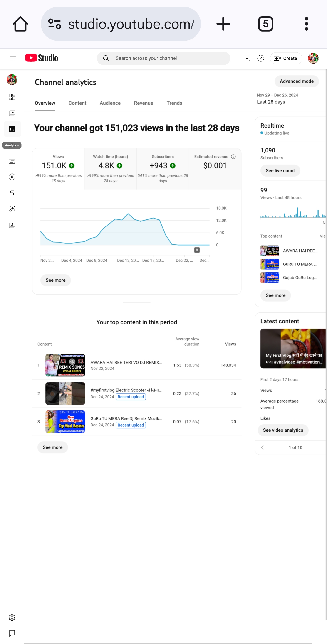Open AWARA HAI REE realtime thumbnail

coord(270,251)
